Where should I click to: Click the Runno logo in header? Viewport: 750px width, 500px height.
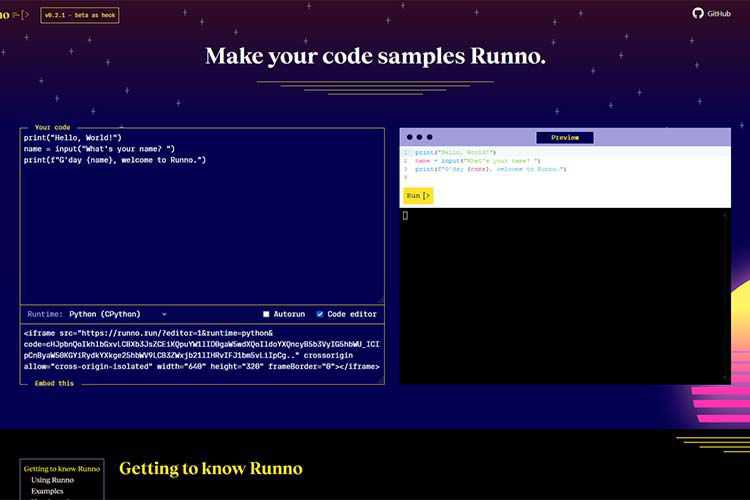tap(15, 16)
